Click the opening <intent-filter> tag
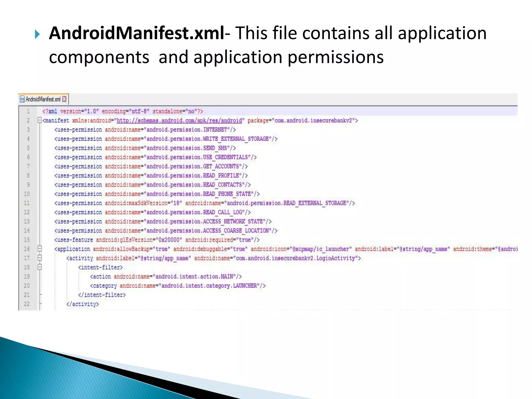This screenshot has height=399, width=532. click(x=101, y=267)
